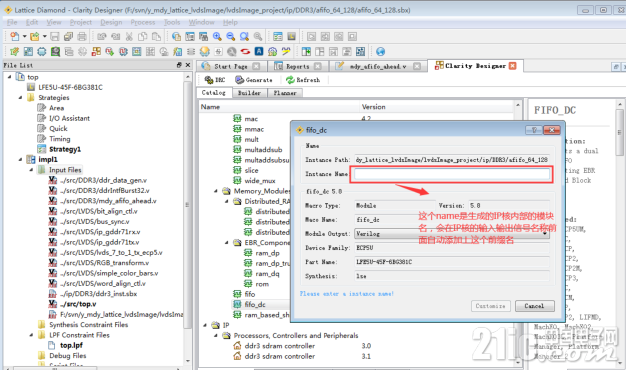Click the Zoom Out magnifier icon
Viewport: 626px width, 370px height.
(231, 37)
